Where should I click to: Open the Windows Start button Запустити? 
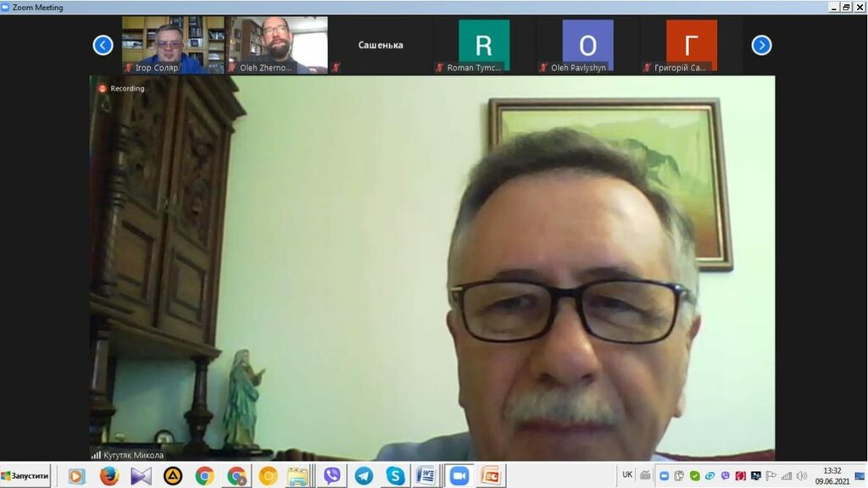(25, 475)
